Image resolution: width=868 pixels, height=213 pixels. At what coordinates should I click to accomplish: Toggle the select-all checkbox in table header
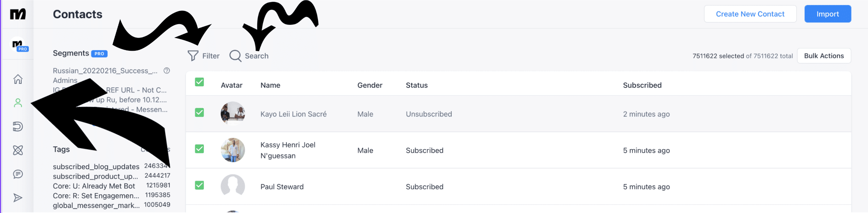[199, 82]
